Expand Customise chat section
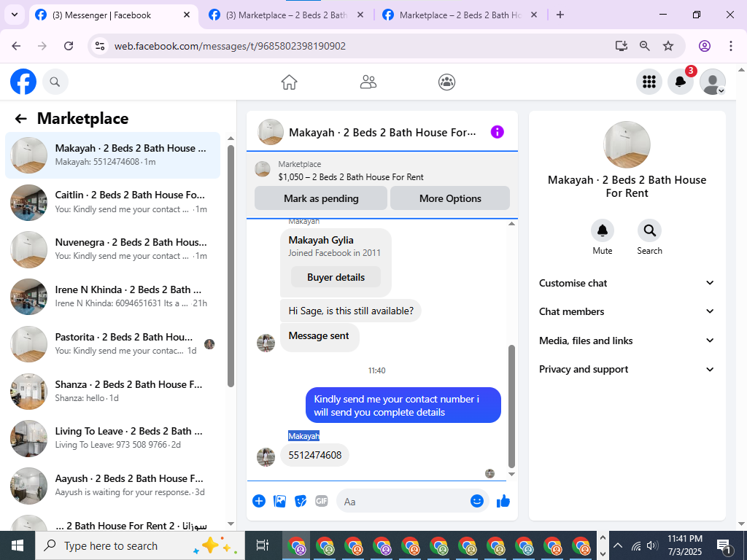747x560 pixels. [627, 283]
